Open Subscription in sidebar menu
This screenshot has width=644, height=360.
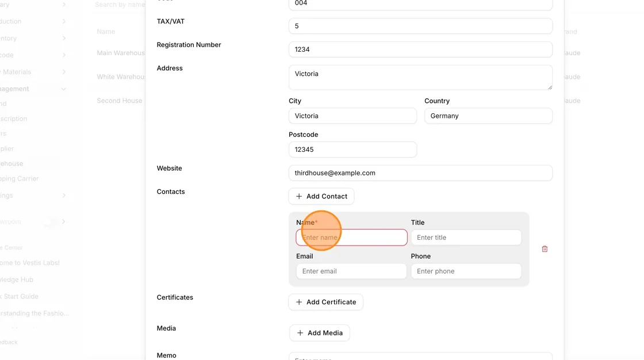14,119
